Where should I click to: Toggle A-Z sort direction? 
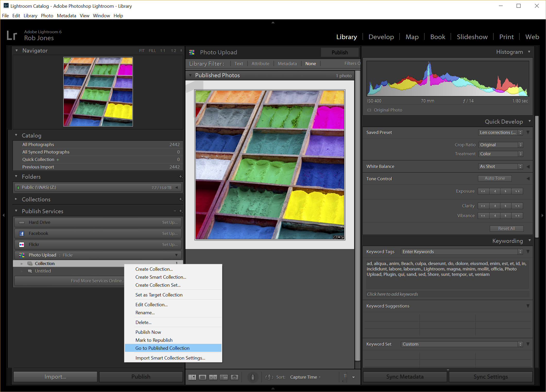coord(269,377)
